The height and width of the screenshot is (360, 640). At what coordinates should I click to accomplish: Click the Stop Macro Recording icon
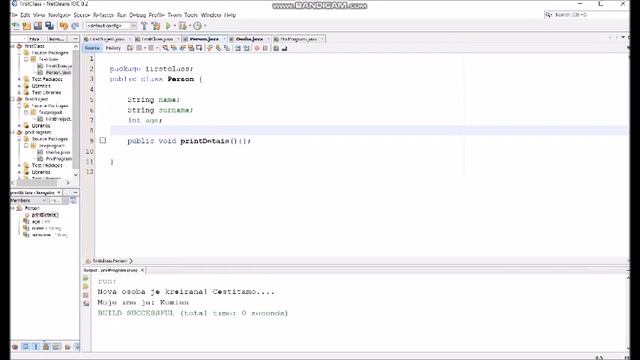pos(265,48)
